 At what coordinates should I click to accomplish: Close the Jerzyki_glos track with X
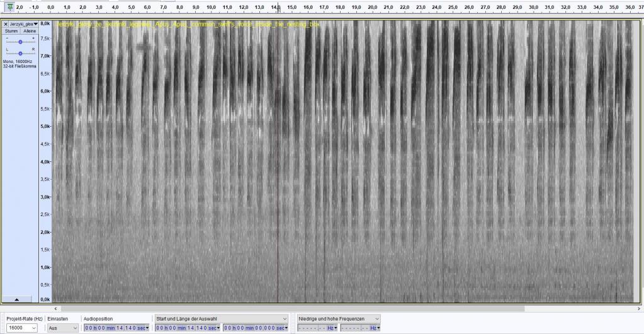[6, 23]
